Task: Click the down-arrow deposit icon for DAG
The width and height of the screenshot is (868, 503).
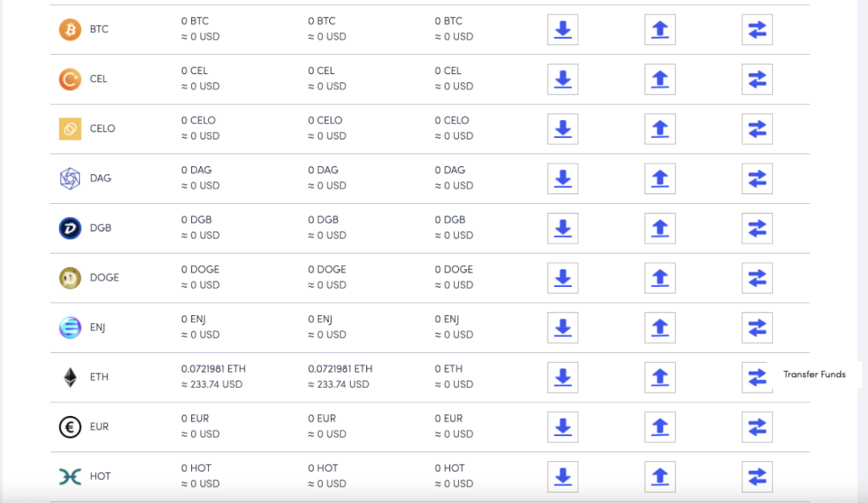Action: coord(562,179)
